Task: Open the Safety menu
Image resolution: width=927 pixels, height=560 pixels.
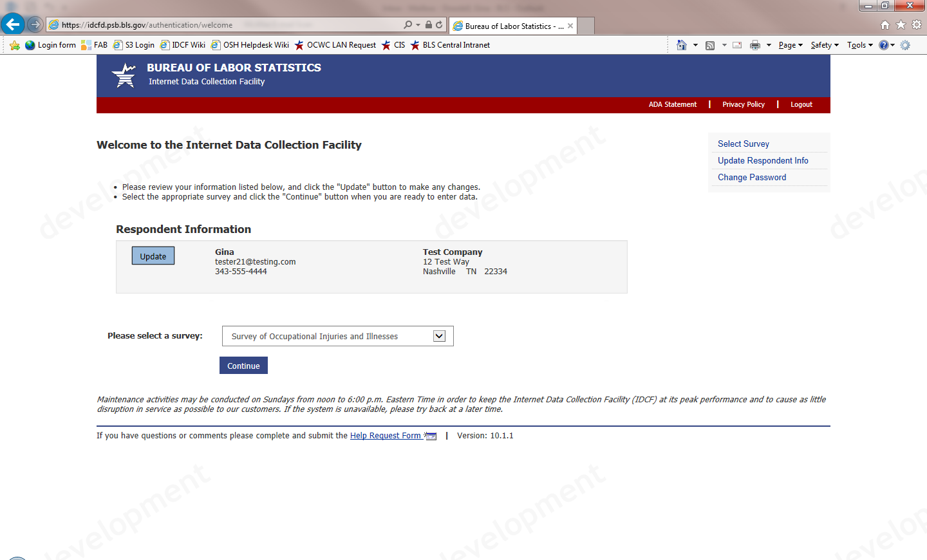Action: [825, 45]
